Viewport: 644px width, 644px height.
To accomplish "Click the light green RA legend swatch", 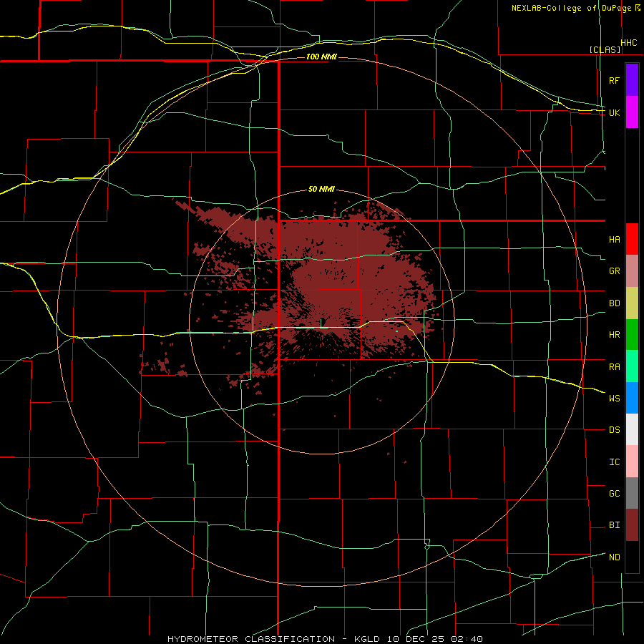I will pos(632,366).
